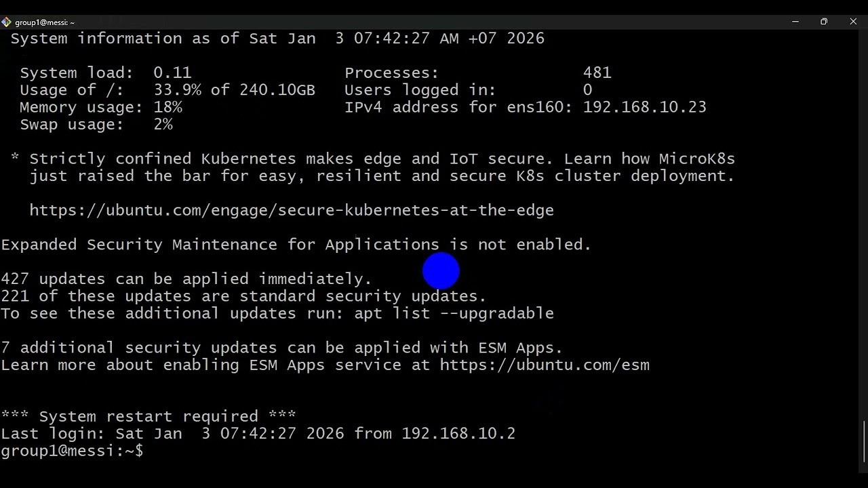Image resolution: width=868 pixels, height=488 pixels.
Task: Click 'Expanded Security Maintenance' line
Action: [296, 245]
